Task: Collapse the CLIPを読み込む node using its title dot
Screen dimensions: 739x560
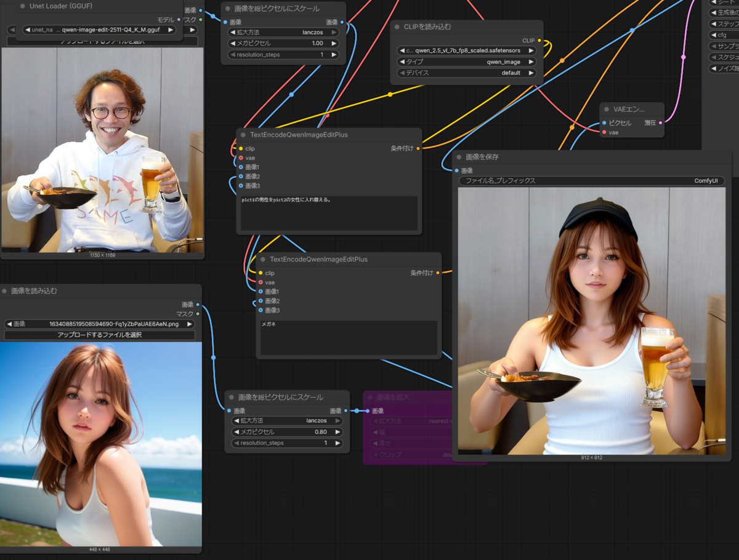Action: click(398, 26)
